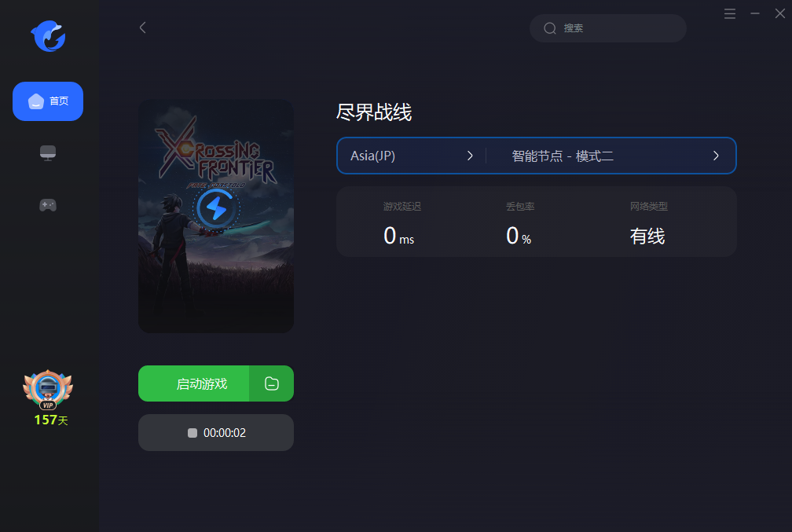Screen dimensions: 792x532
Task: Expand the 智能节点 - 模式二 node selector
Action: coord(611,156)
